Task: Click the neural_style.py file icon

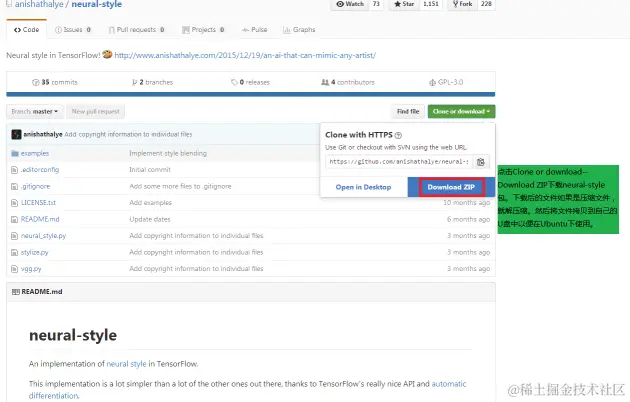Action: pyautogui.click(x=14, y=236)
